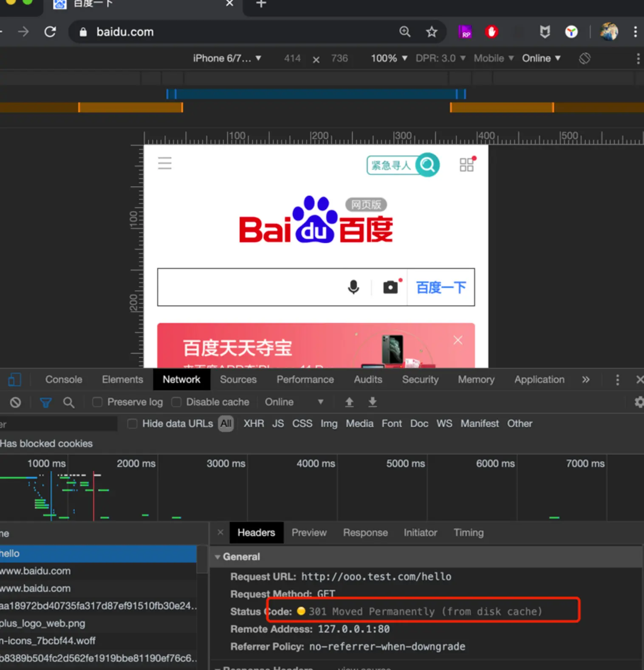Image resolution: width=644 pixels, height=670 pixels.
Task: Search network requests with magnifier icon
Action: coord(68,402)
